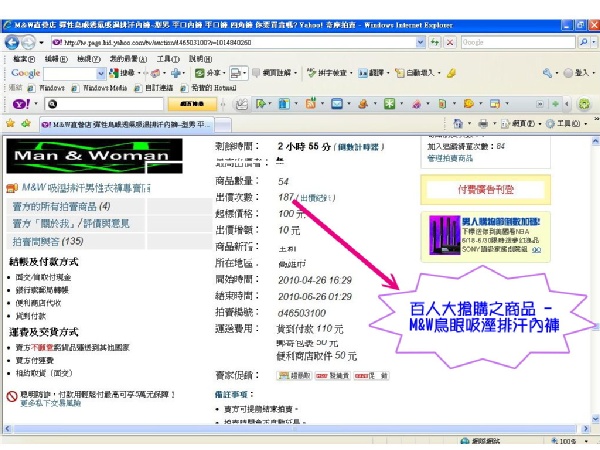The height and width of the screenshot is (450, 600).
Task: Click the Yahoo toolbar search input field
Action: click(x=104, y=104)
